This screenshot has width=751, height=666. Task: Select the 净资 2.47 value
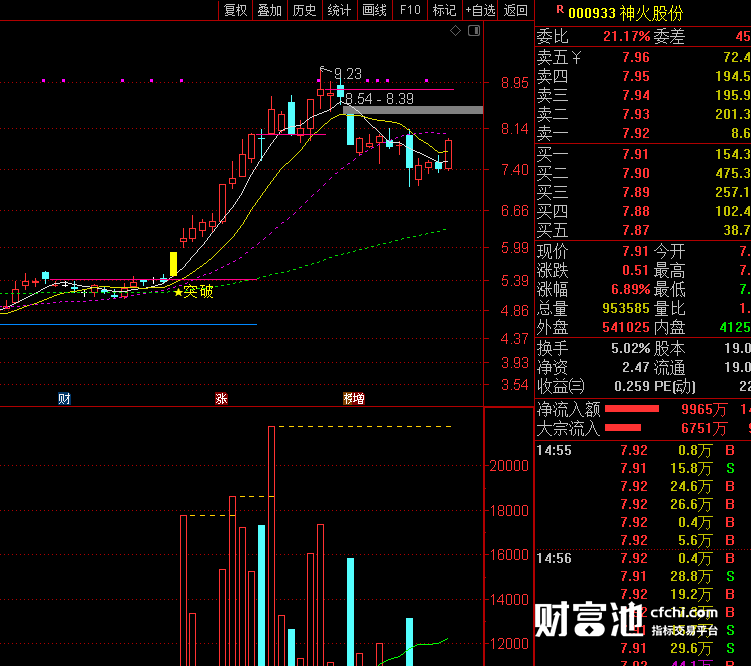click(x=636, y=367)
